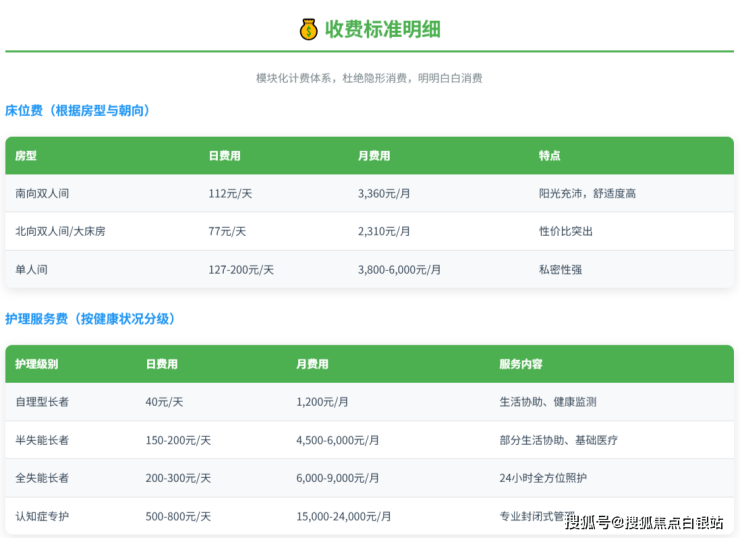Click the 房型 column header
Image resolution: width=740 pixels, height=538 pixels.
26,156
